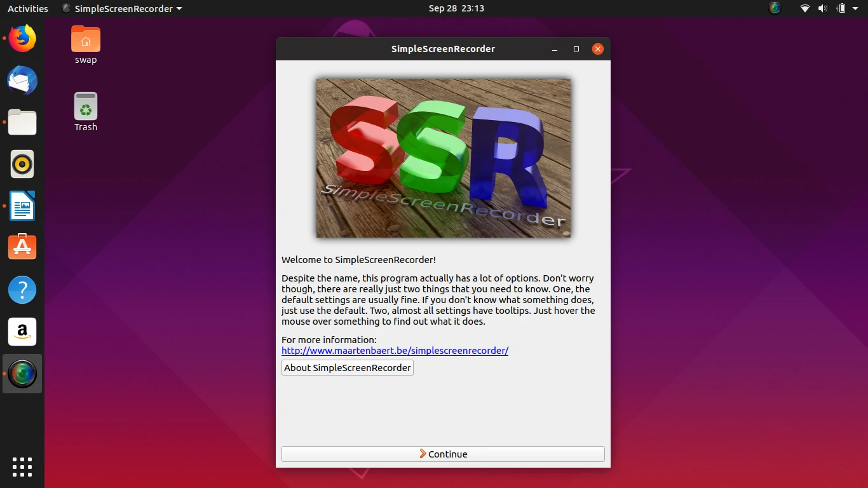The height and width of the screenshot is (488, 868).
Task: Minimize the SimpleScreenRecorder window
Action: (555, 49)
